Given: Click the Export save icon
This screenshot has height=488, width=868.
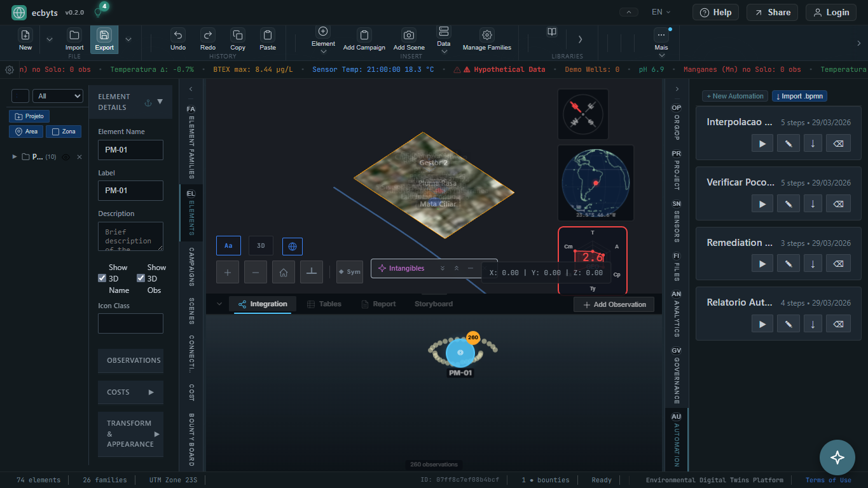Looking at the screenshot, I should [x=104, y=35].
